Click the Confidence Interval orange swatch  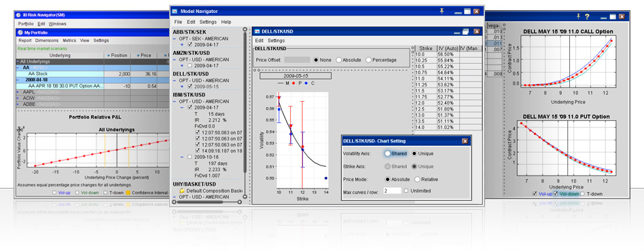pyautogui.click(x=128, y=192)
